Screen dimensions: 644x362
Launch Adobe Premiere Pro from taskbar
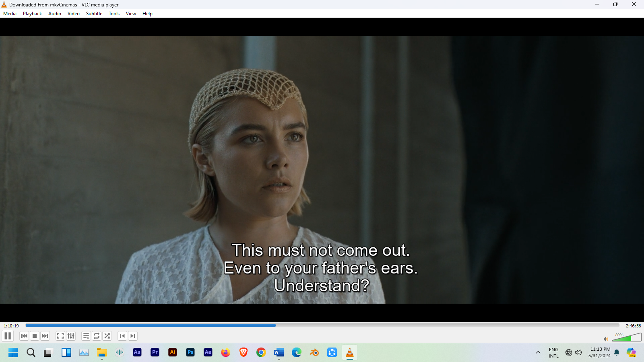point(155,352)
